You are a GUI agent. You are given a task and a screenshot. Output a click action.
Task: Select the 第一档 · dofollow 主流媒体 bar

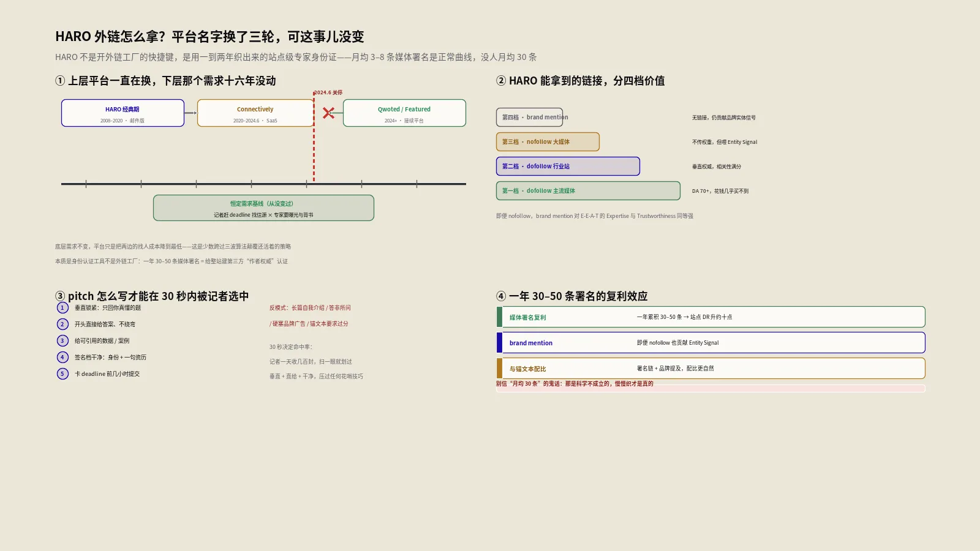click(x=588, y=191)
